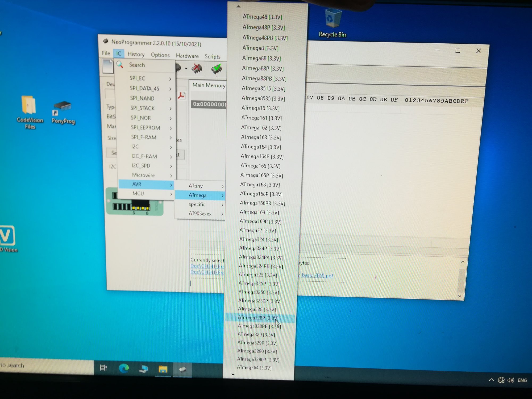Expand the SPI_STACK submenu

click(x=146, y=108)
